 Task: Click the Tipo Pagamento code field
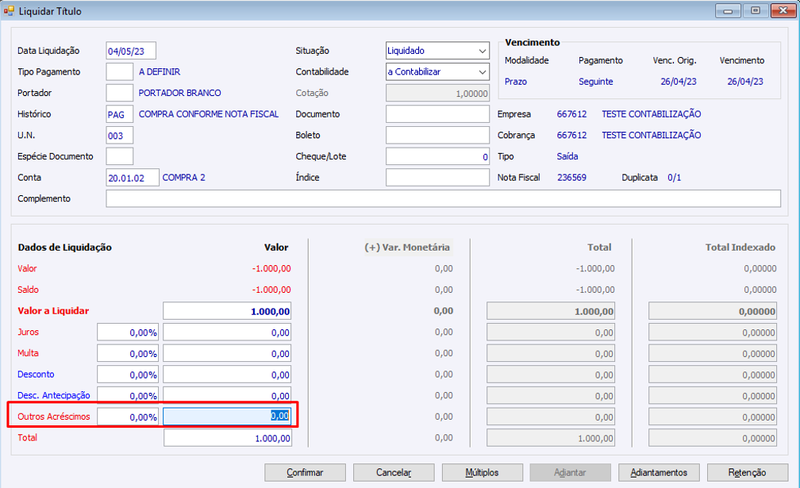(119, 72)
